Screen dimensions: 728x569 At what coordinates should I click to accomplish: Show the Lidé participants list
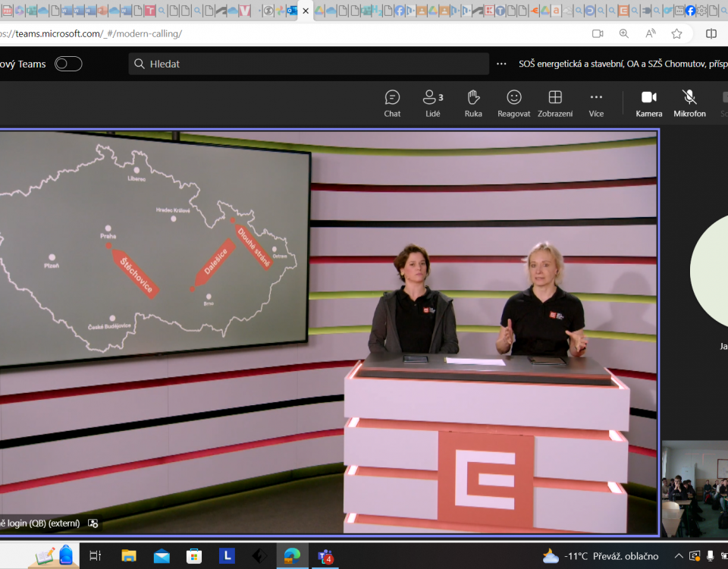click(432, 104)
